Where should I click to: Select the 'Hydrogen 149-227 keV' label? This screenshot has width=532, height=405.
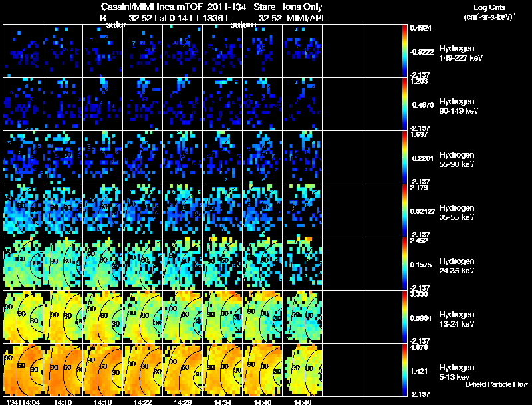461,53
